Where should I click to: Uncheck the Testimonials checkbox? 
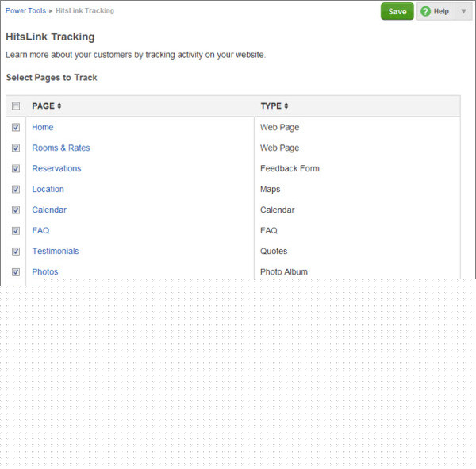point(16,252)
